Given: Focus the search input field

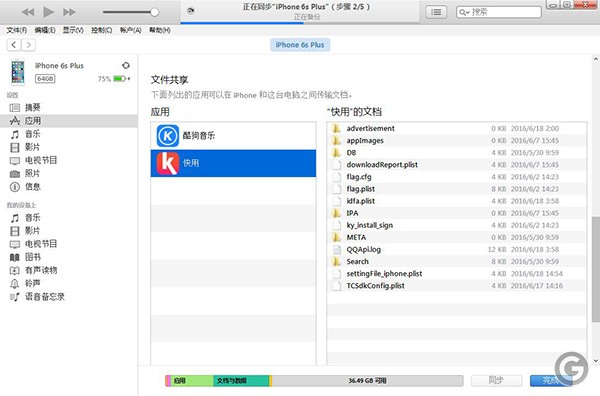Looking at the screenshot, I should (x=499, y=12).
